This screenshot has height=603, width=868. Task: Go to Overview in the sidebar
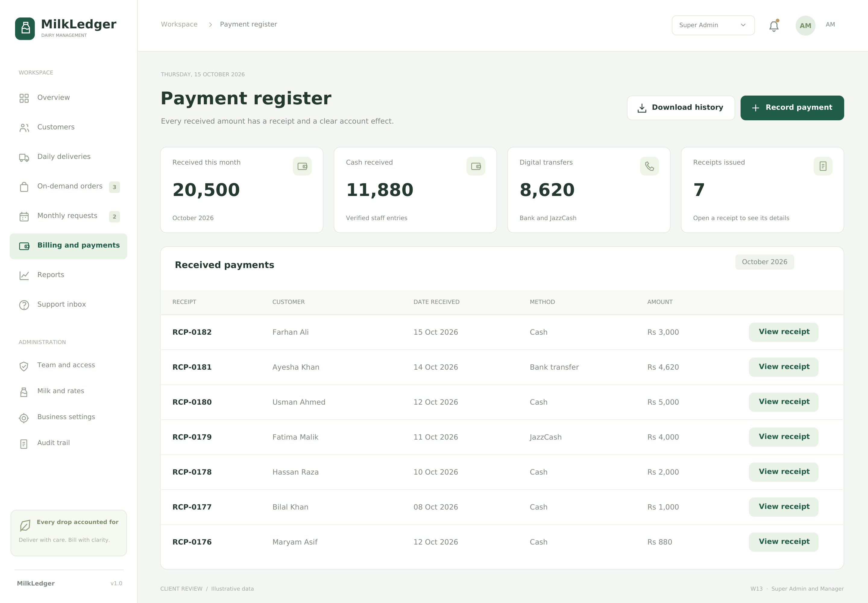(x=68, y=98)
